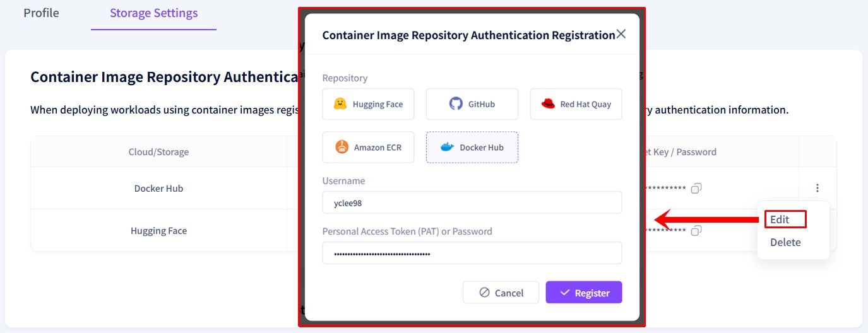Select the Hugging Face table row cell
The width and height of the screenshot is (868, 333).
(158, 231)
